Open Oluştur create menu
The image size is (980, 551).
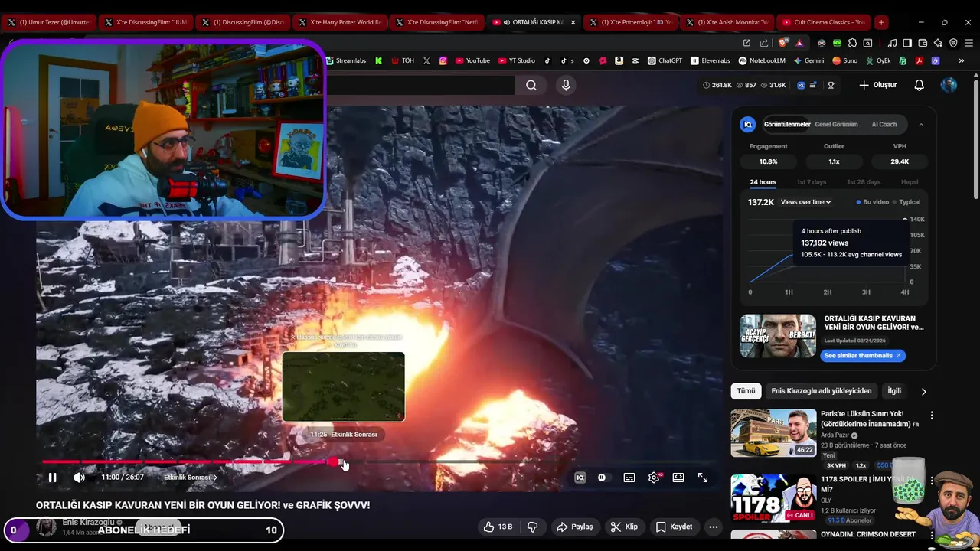coord(878,85)
